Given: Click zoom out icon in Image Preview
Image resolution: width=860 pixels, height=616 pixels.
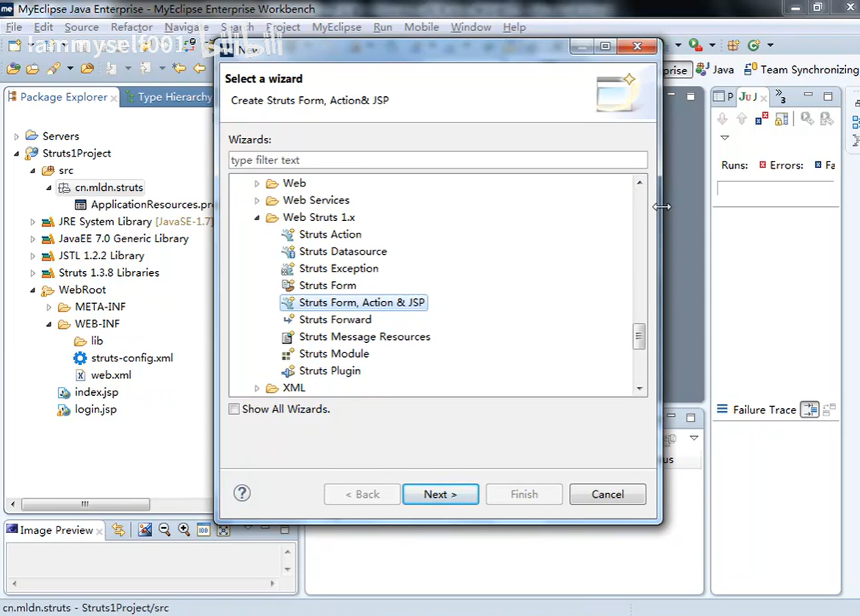Looking at the screenshot, I should point(164,529).
